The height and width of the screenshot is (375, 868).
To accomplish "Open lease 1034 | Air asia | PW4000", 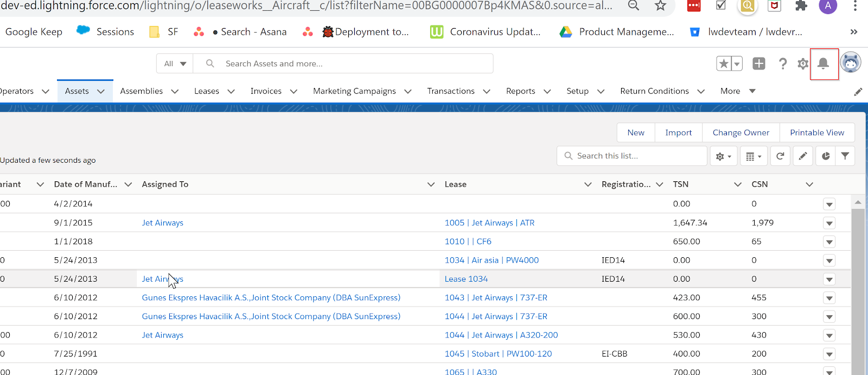I will click(492, 260).
